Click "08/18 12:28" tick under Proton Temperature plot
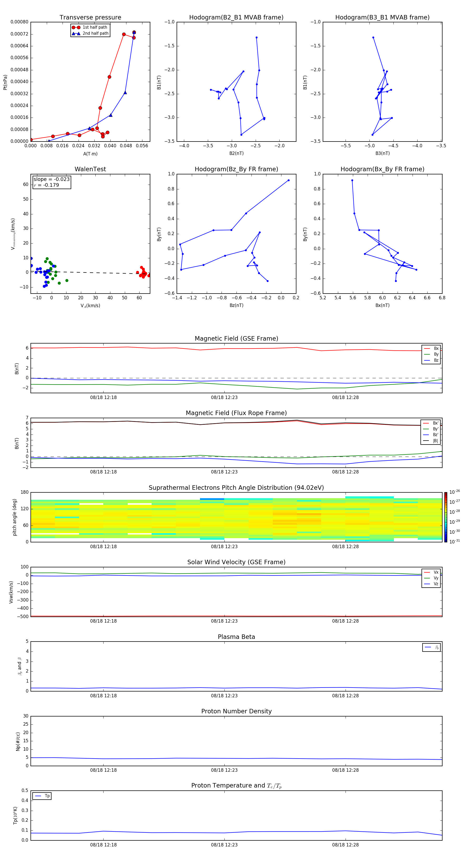Viewport: 473px width, 868px height. tap(345, 845)
